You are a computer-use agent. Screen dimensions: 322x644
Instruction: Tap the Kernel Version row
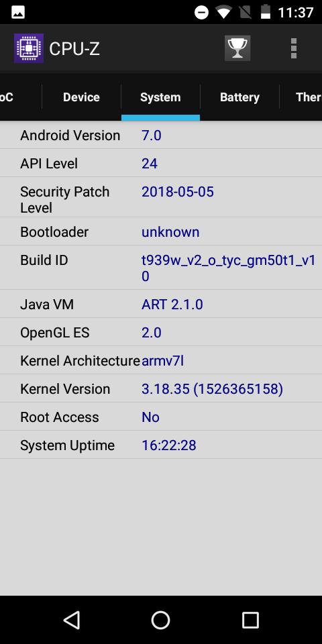coord(161,388)
